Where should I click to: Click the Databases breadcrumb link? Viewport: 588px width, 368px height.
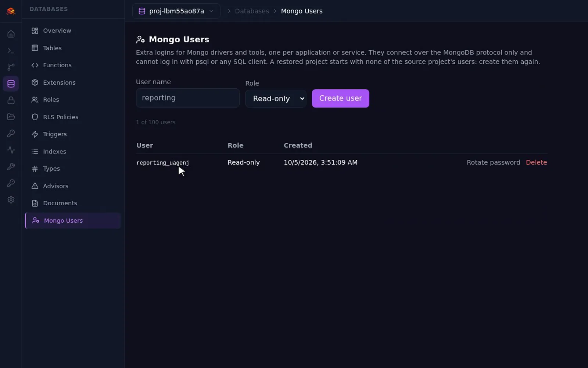coord(252,11)
